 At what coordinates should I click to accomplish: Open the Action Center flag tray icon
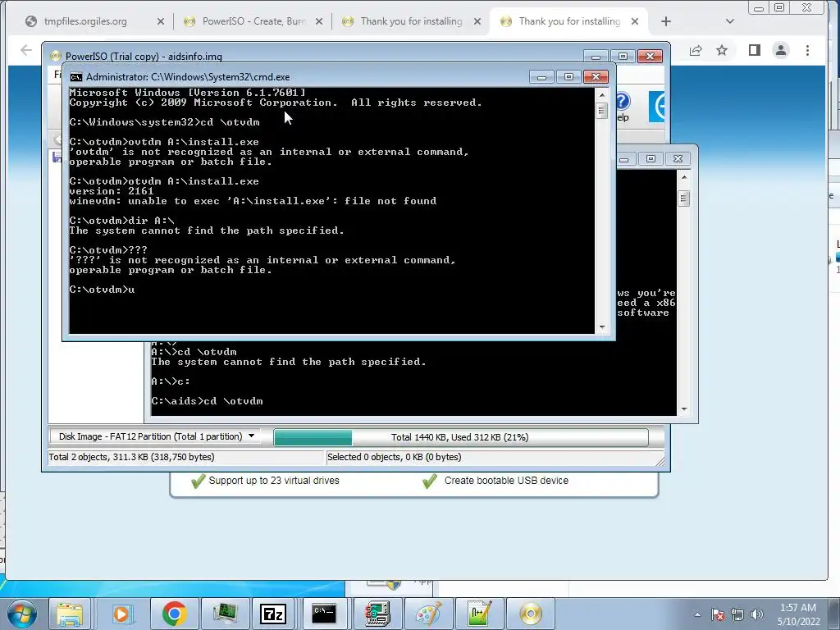click(x=718, y=614)
